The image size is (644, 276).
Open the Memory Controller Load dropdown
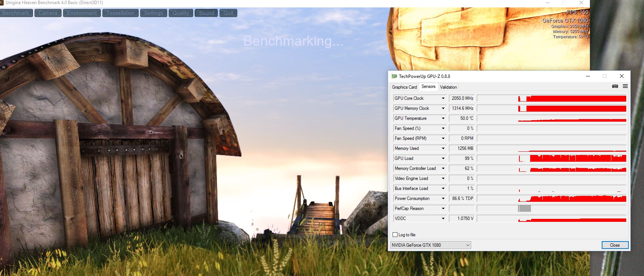[x=443, y=168]
